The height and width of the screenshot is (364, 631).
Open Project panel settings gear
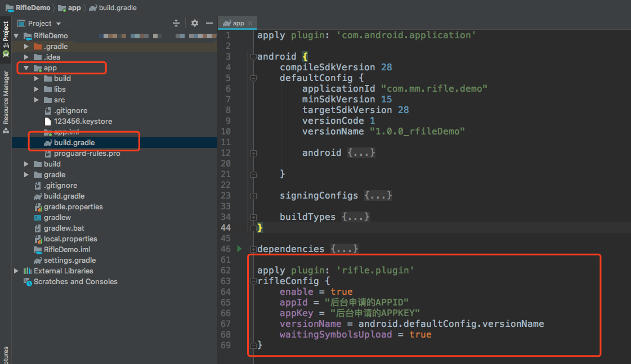click(195, 23)
